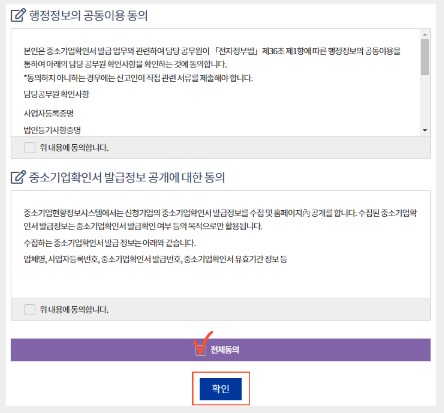Click the heading 중소기업확인서 발급정보 공개에 대한 동의
444x413 pixels.
click(x=127, y=177)
